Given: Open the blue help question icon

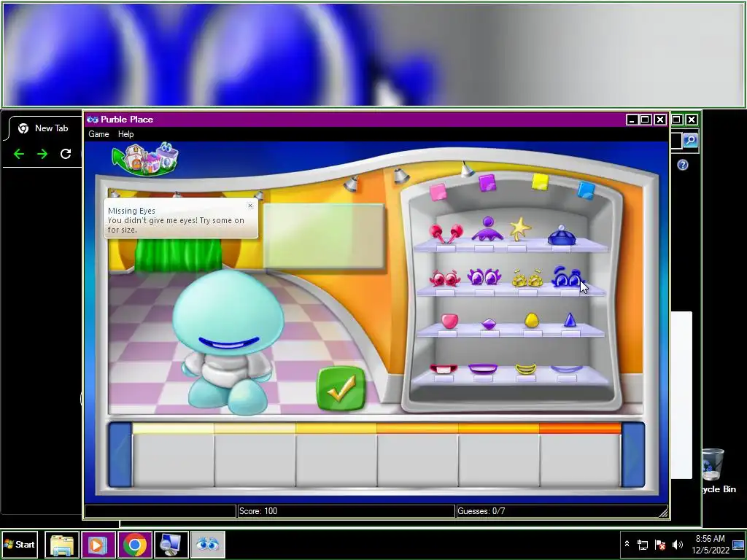Looking at the screenshot, I should [683, 165].
